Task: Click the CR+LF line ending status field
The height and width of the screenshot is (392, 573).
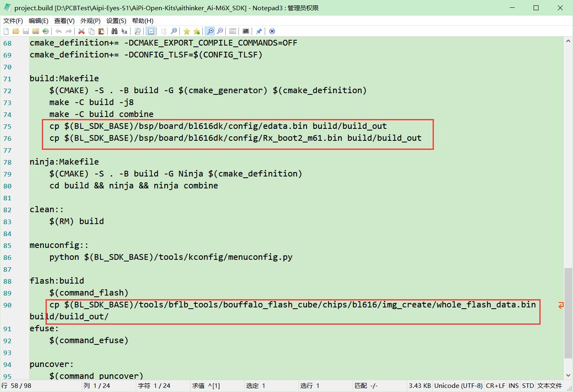Action: (495, 386)
